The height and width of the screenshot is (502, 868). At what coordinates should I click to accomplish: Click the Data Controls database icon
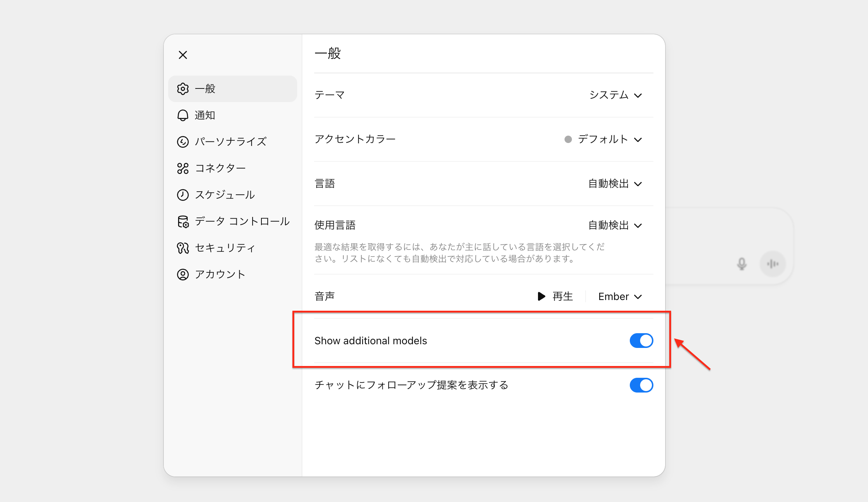183,222
